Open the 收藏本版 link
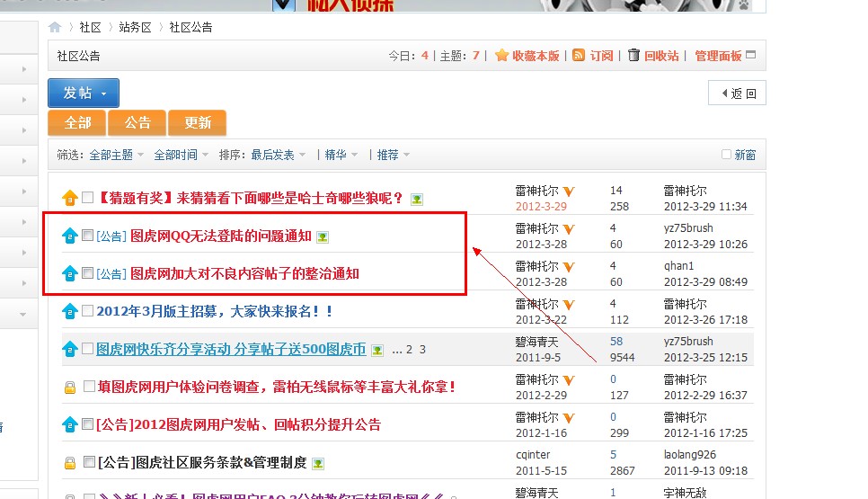The width and height of the screenshot is (868, 499). 536,56
